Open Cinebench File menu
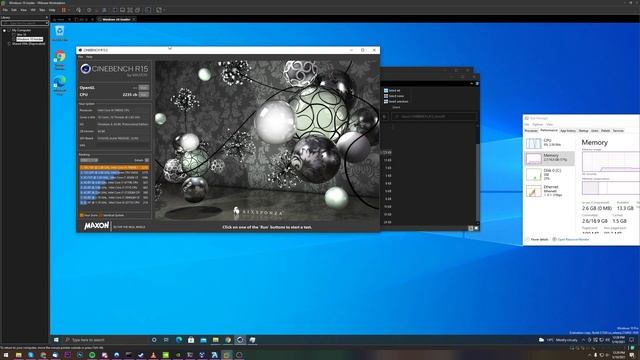Viewport: 640px width, 360px height. coord(81,57)
